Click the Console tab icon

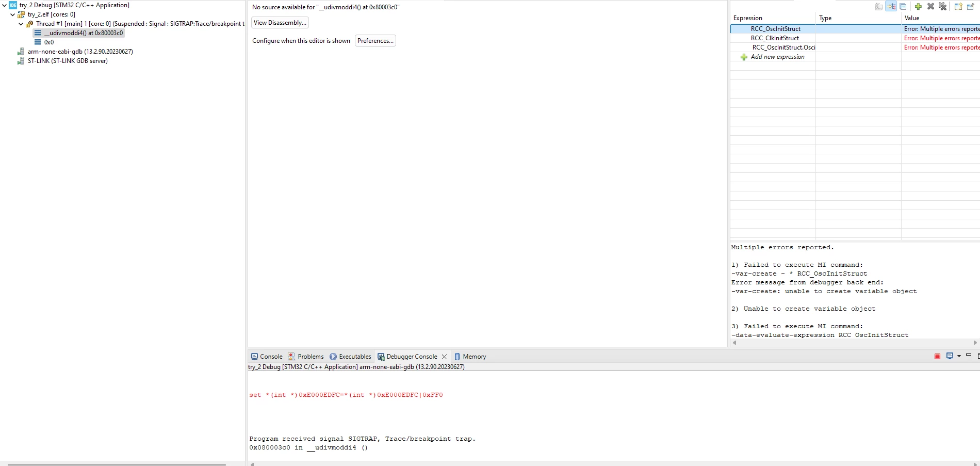tap(254, 357)
